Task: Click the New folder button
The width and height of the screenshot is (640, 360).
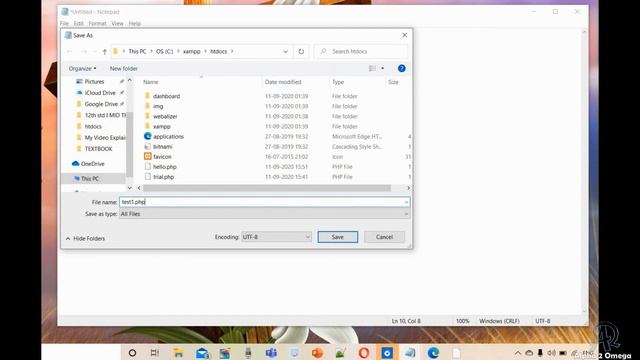Action: 124,69
